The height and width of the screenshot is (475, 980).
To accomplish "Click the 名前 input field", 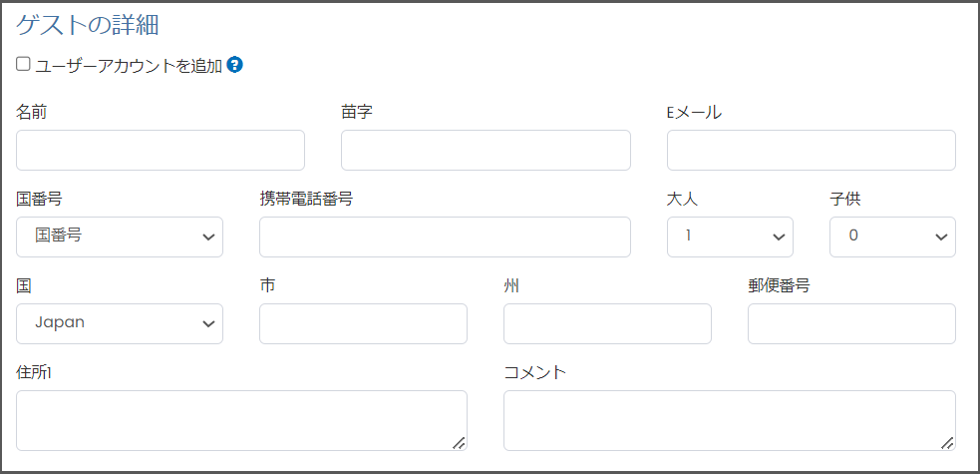I will 161,150.
